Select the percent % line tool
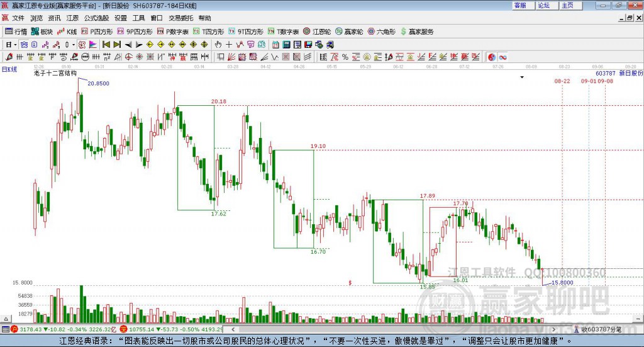 [x=345, y=57]
